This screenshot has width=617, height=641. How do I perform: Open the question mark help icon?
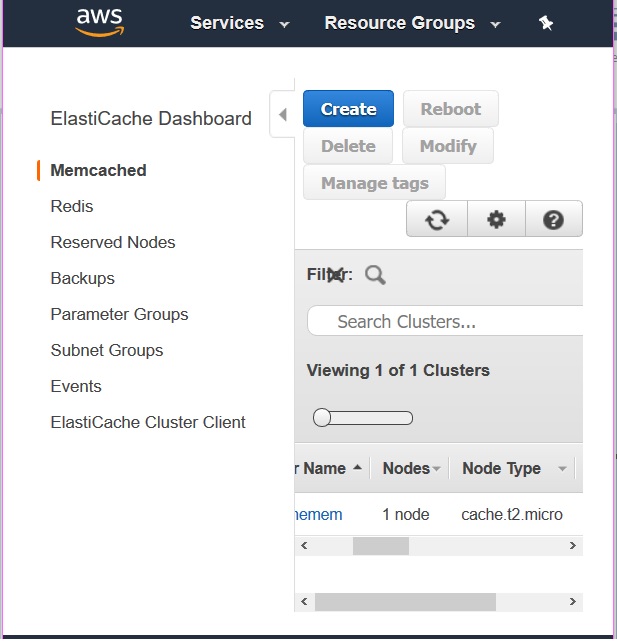tap(553, 220)
